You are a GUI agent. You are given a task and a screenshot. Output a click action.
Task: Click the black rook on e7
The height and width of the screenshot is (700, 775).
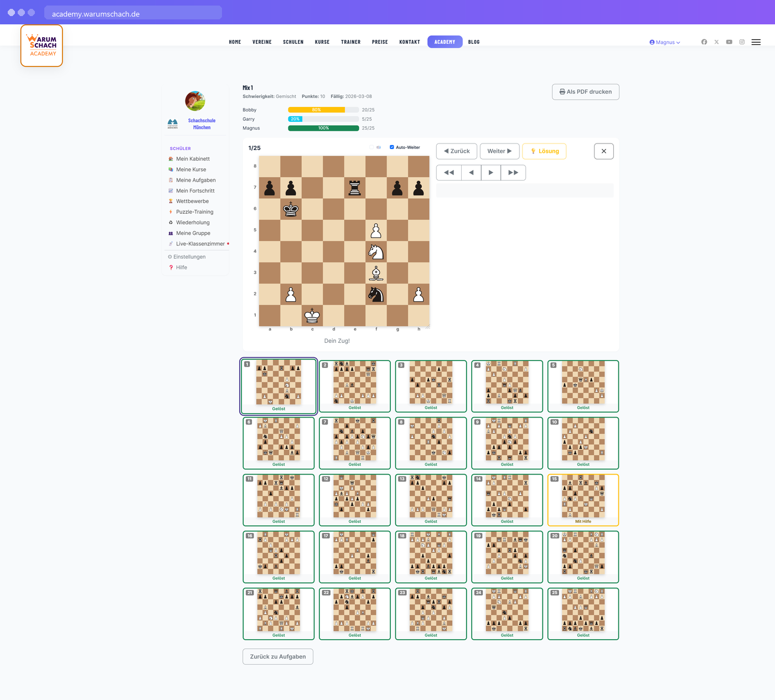(x=355, y=188)
